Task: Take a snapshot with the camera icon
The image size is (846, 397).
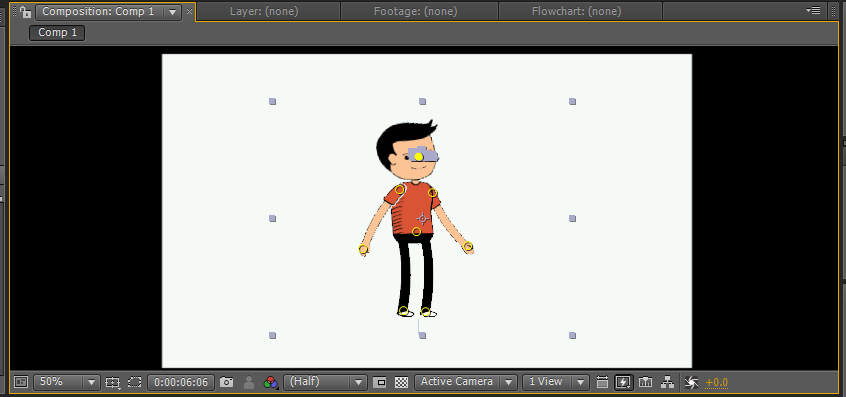Action: tap(227, 382)
